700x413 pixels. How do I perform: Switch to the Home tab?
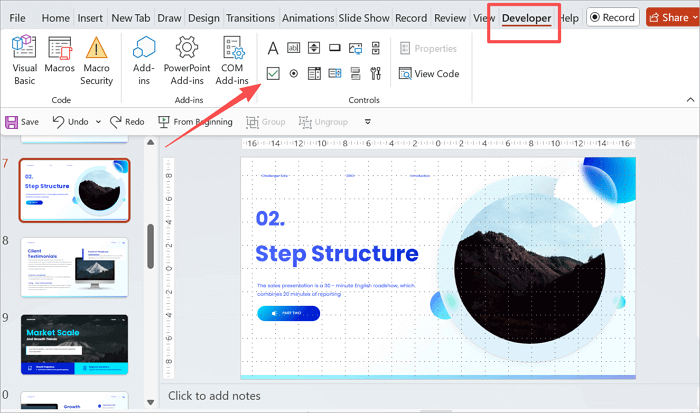(x=55, y=18)
